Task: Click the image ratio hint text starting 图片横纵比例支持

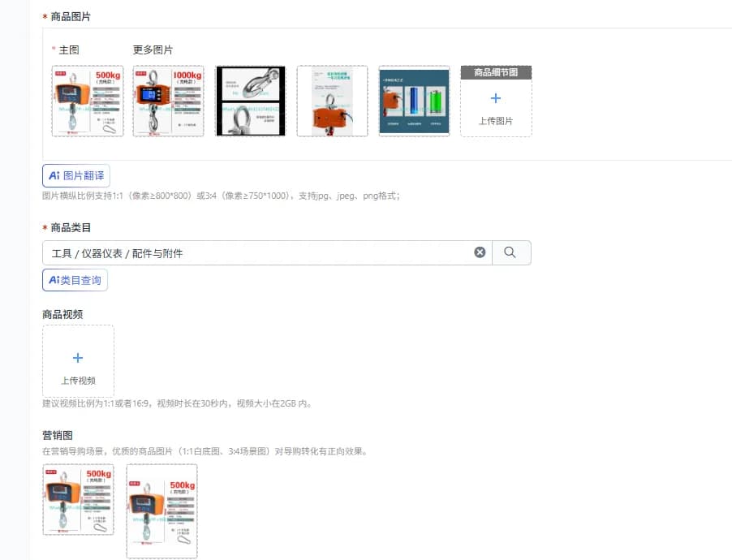Action: [x=222, y=196]
